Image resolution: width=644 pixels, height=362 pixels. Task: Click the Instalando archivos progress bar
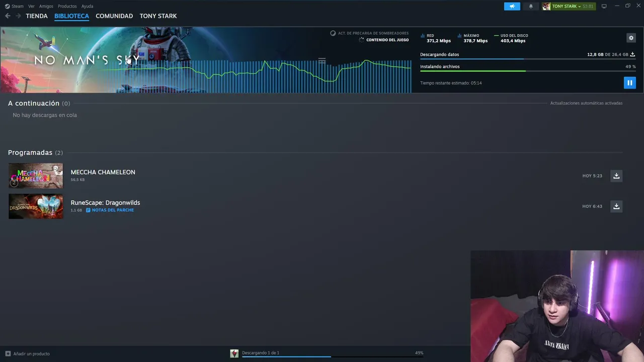(528, 71)
